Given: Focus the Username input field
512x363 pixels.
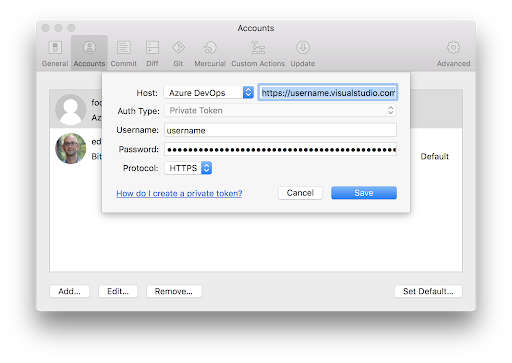Looking at the screenshot, I should [x=280, y=130].
